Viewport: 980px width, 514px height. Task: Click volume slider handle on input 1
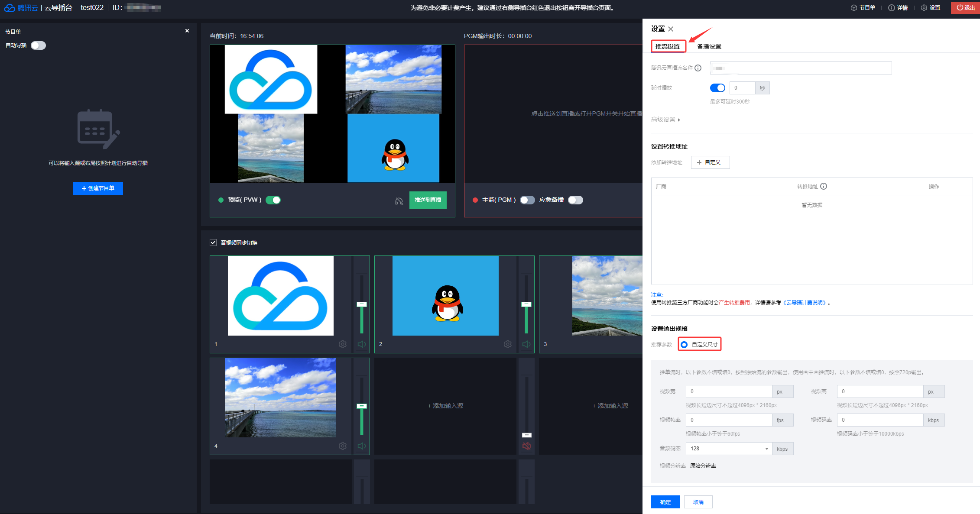361,304
